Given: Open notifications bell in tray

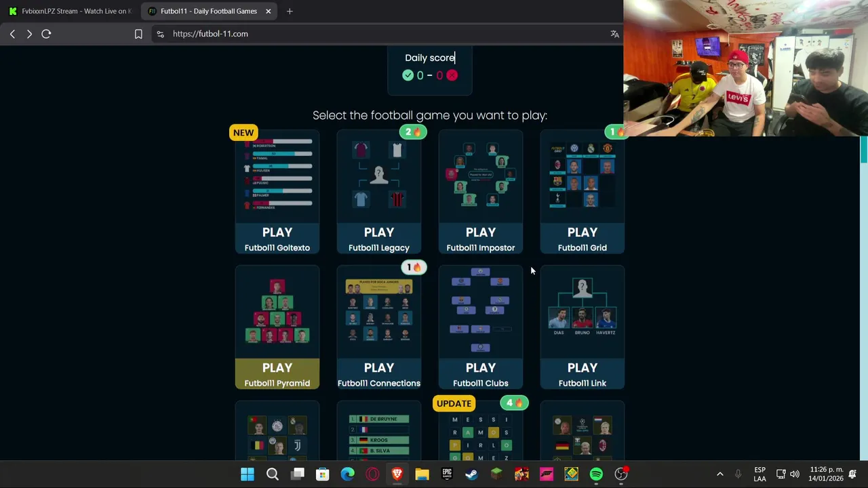Looking at the screenshot, I should (x=852, y=474).
